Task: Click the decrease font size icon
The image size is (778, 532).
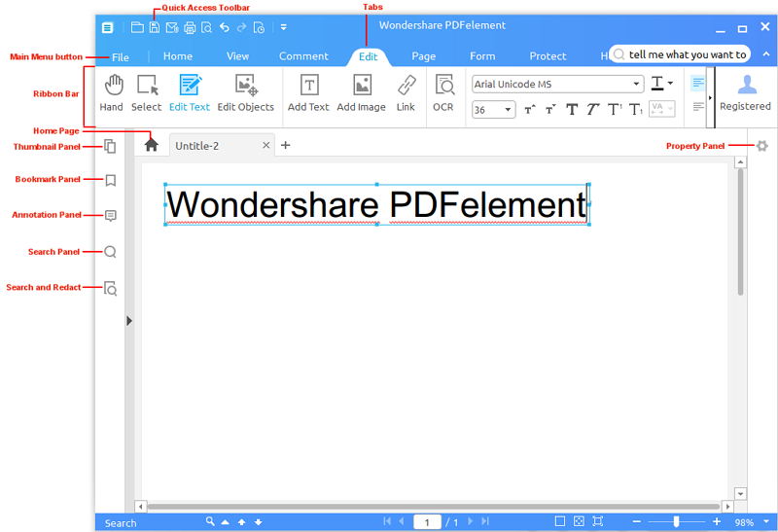Action: coord(550,109)
